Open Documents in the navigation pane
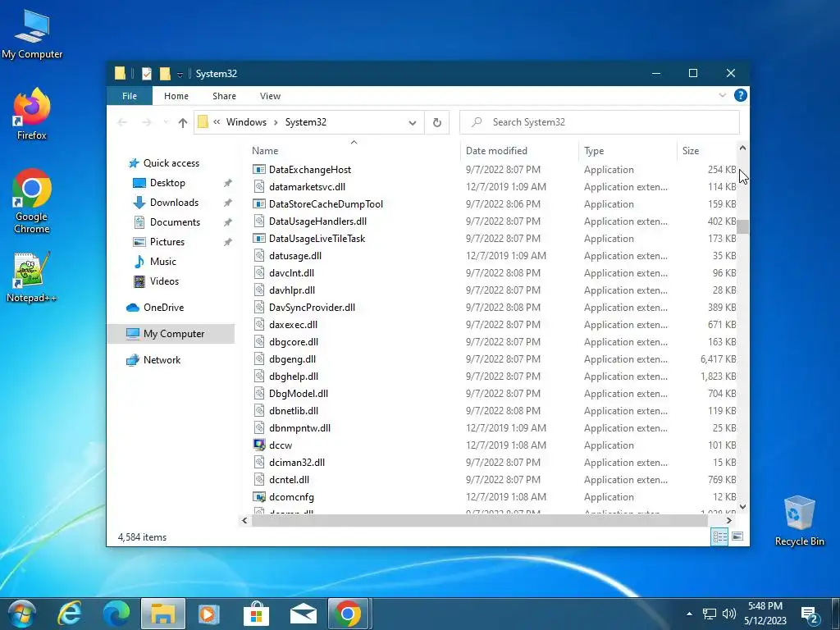The height and width of the screenshot is (630, 840). (x=175, y=222)
